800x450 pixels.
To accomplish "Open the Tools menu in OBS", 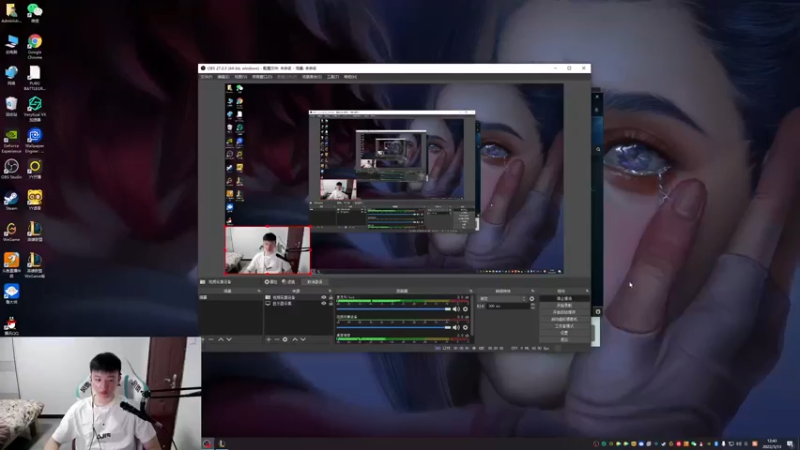I will (x=333, y=77).
